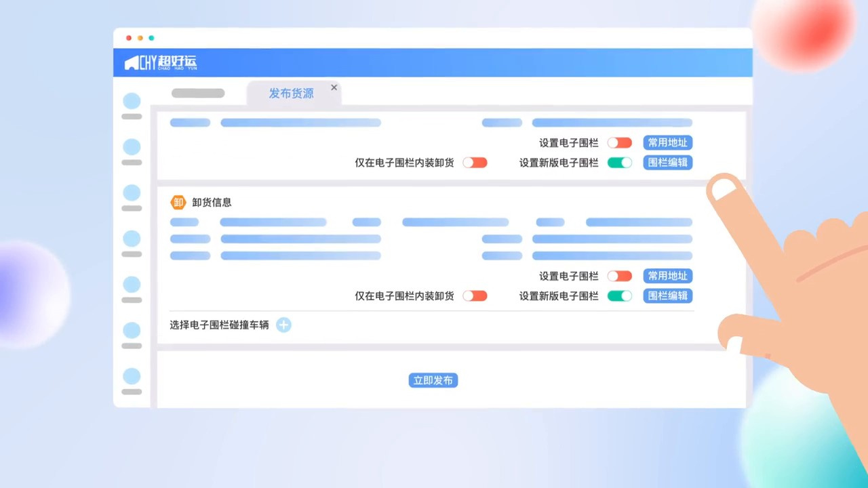Switch to the 发布货源 tab
Viewport: 868px width, 488px height.
[x=291, y=94]
